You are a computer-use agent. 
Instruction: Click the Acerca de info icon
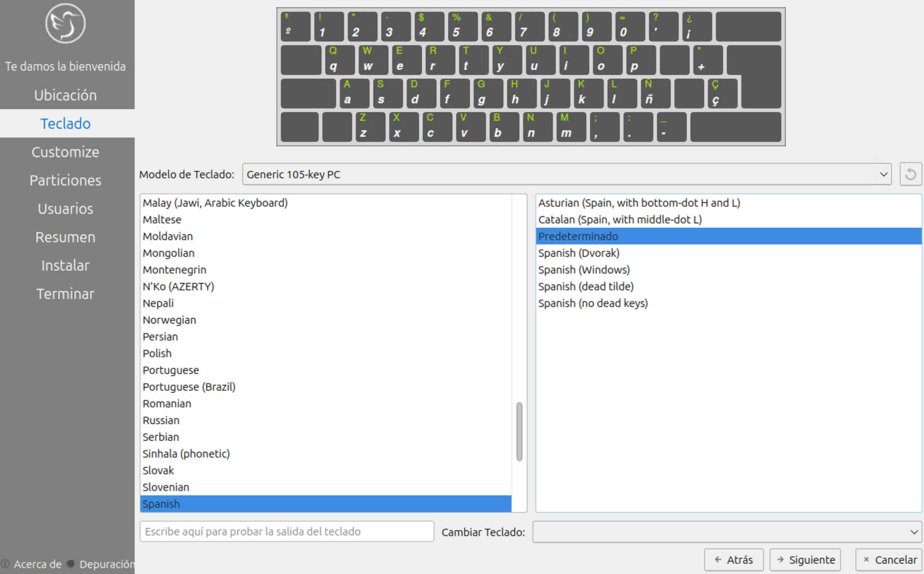point(5,564)
